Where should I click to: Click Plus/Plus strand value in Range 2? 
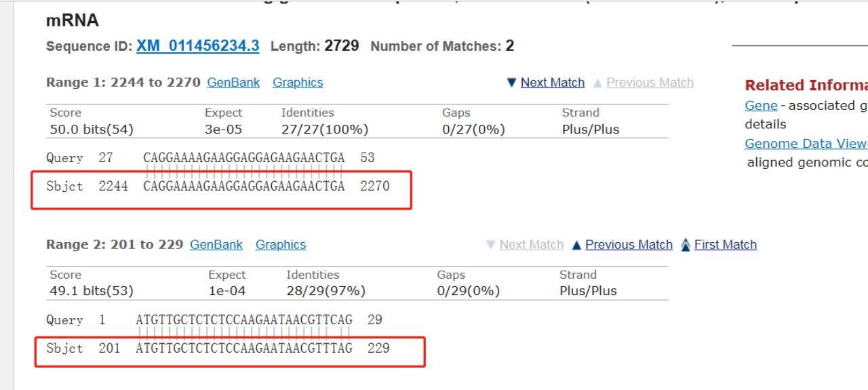click(588, 291)
